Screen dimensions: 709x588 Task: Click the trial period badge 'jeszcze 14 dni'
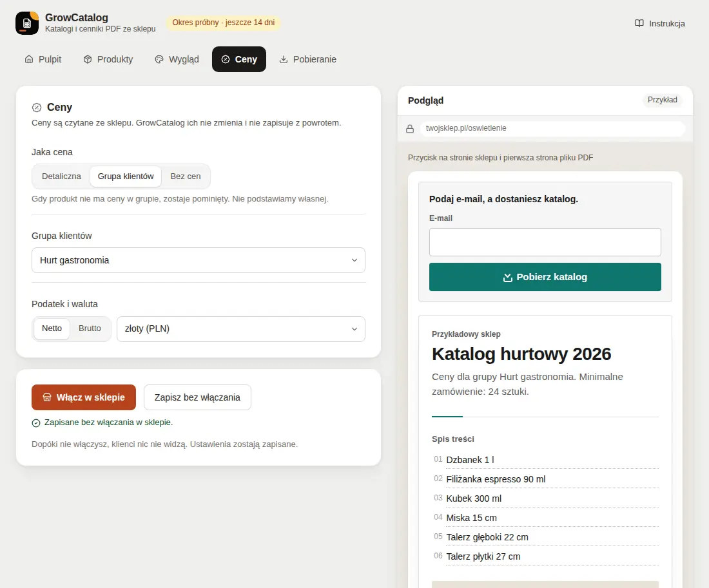point(224,23)
